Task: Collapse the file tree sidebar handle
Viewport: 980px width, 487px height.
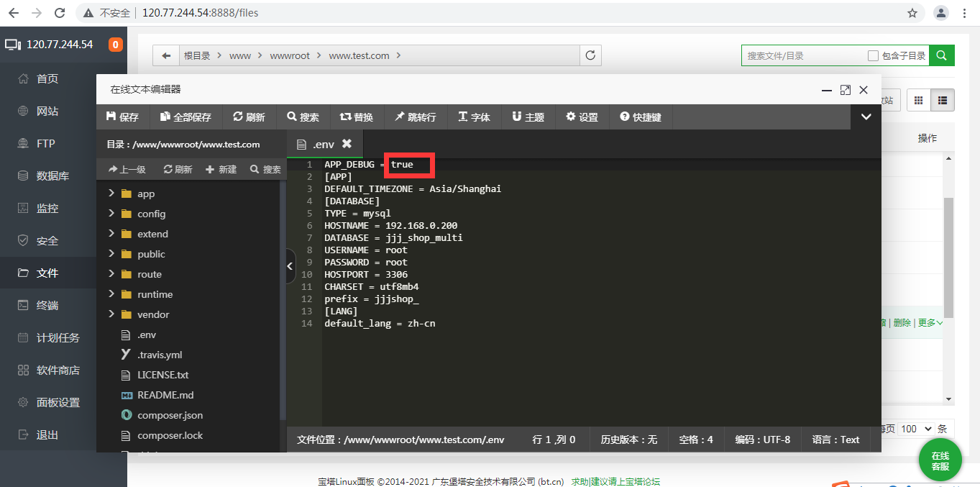Action: coord(290,266)
